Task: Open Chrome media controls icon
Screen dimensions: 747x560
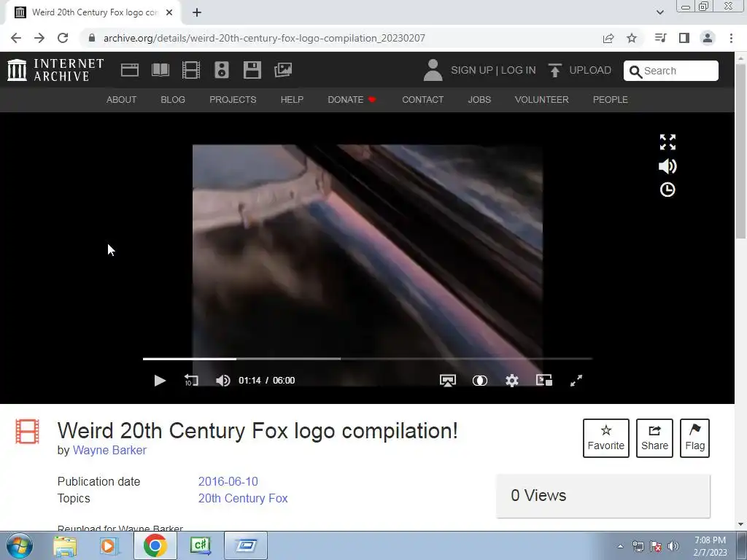Action: 660,38
